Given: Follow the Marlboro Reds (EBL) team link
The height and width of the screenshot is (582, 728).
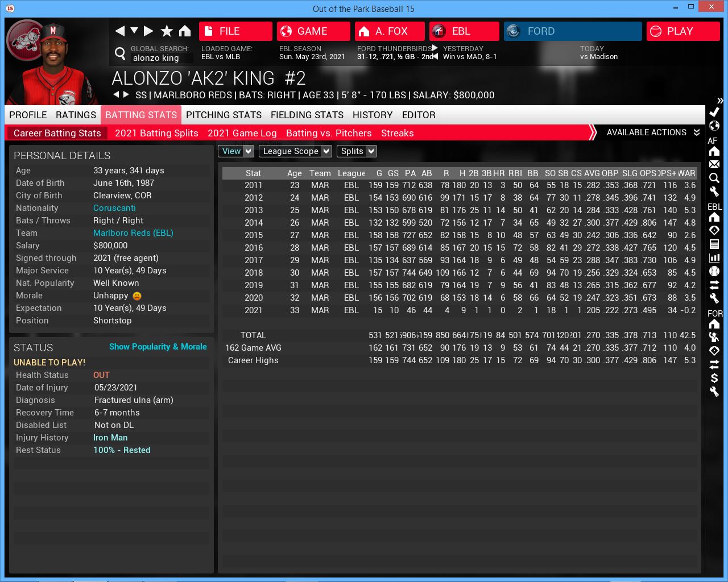Looking at the screenshot, I should [x=133, y=233].
